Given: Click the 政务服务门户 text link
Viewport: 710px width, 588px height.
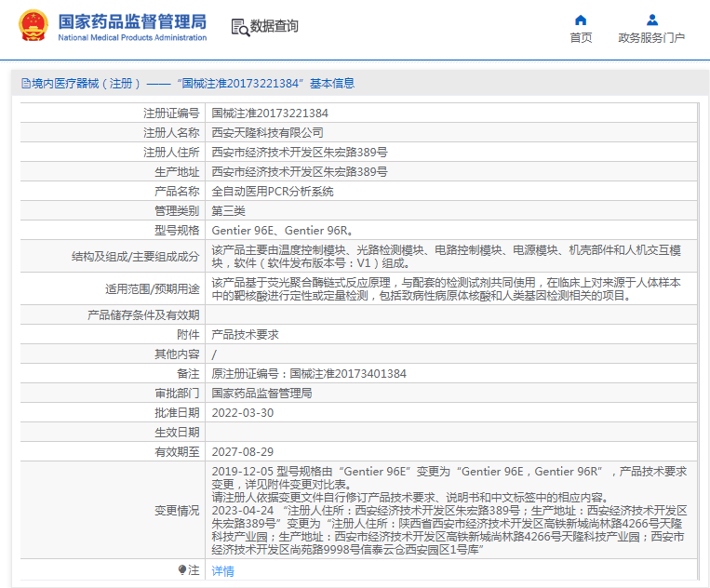Looking at the screenshot, I should (651, 37).
